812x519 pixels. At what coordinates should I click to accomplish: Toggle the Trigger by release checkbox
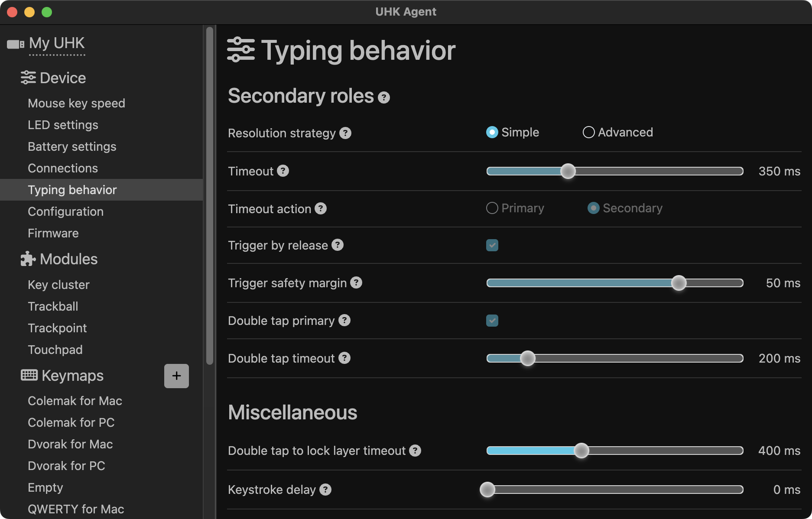(492, 245)
